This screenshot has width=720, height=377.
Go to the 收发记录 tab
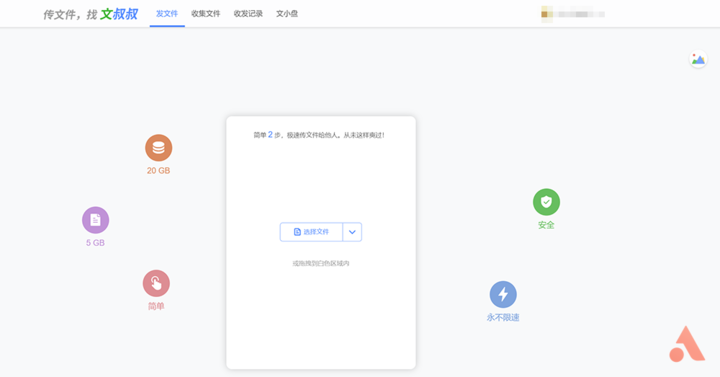point(248,14)
